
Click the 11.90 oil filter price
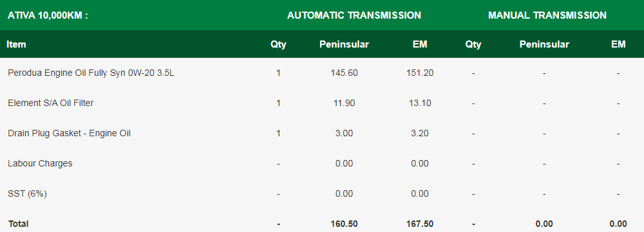click(x=344, y=103)
